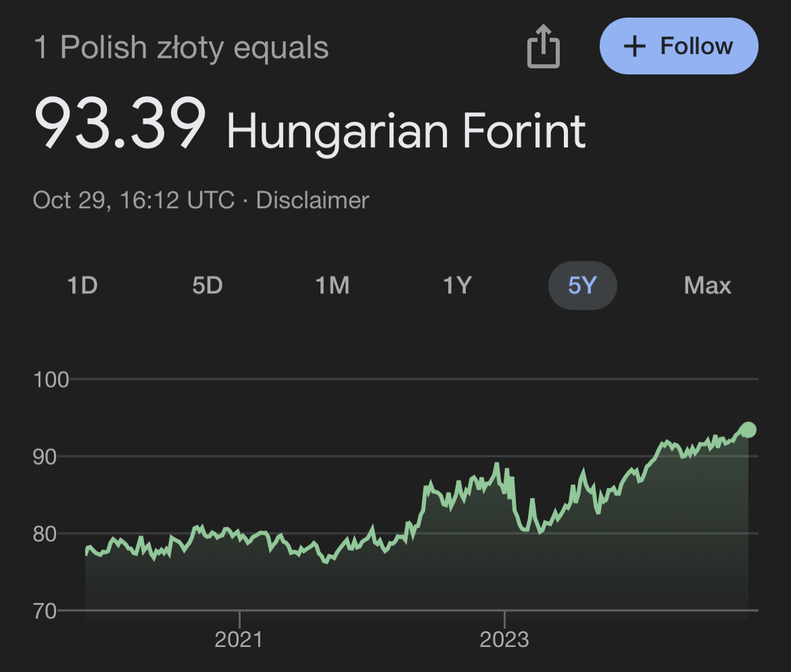Select the 5D time range
The image size is (791, 672).
click(208, 285)
